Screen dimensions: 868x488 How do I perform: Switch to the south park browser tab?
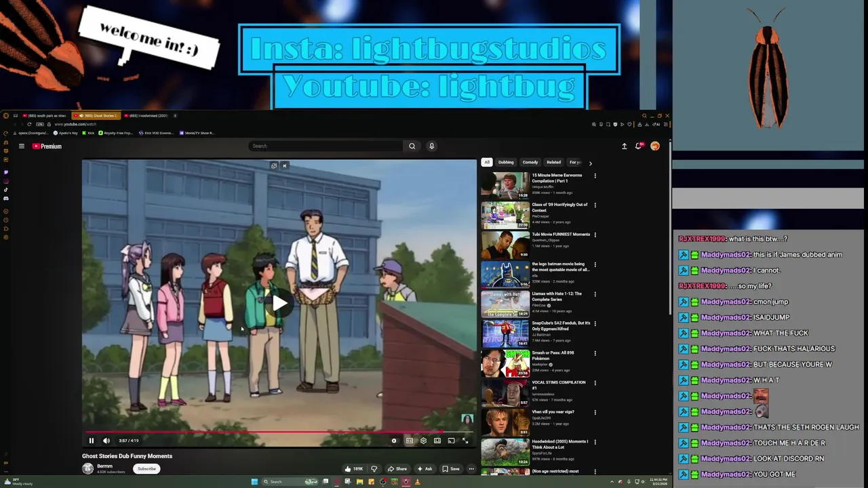tap(44, 115)
